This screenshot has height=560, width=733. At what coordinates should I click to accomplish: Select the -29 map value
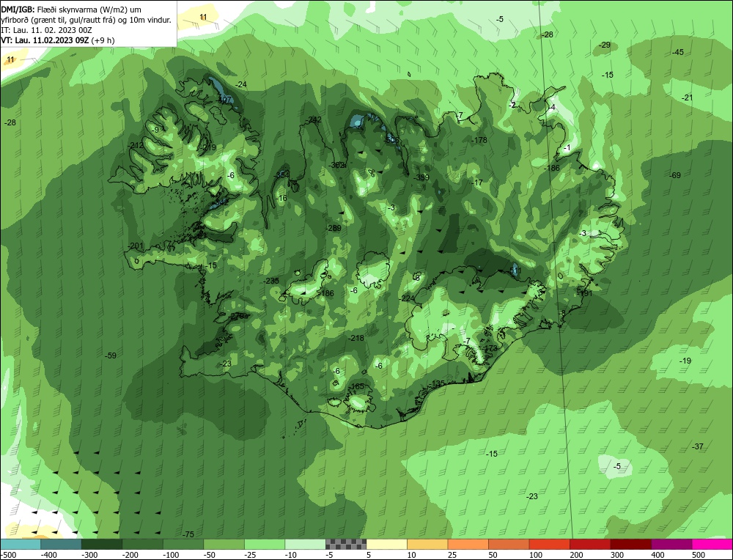[x=605, y=45]
